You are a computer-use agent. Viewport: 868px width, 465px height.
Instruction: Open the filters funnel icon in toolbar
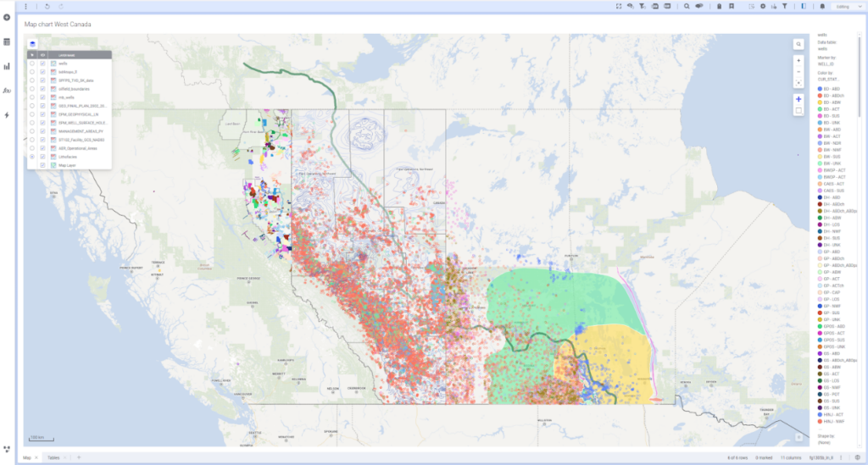(x=786, y=6)
